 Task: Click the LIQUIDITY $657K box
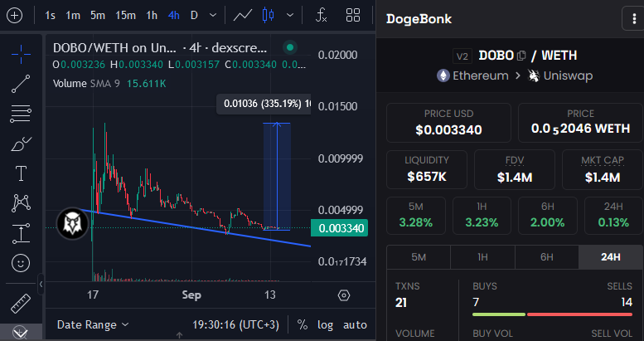click(x=427, y=169)
